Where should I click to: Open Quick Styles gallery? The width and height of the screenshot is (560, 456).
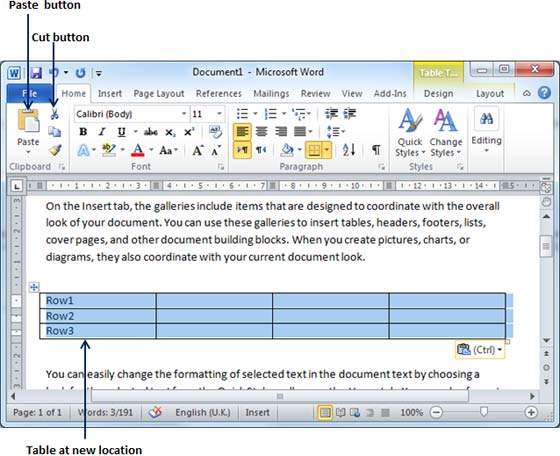(x=410, y=133)
